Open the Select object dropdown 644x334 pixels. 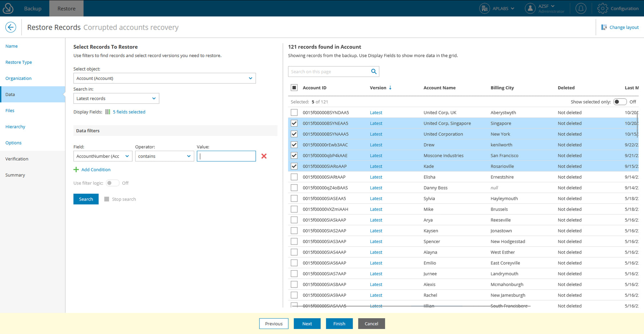click(x=164, y=78)
